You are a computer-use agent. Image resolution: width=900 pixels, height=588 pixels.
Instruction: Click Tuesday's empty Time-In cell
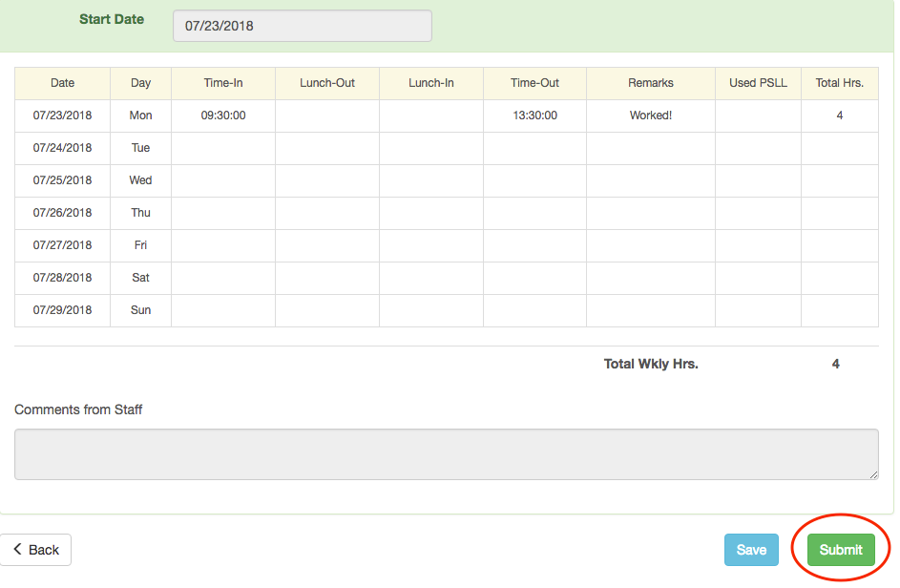point(223,148)
